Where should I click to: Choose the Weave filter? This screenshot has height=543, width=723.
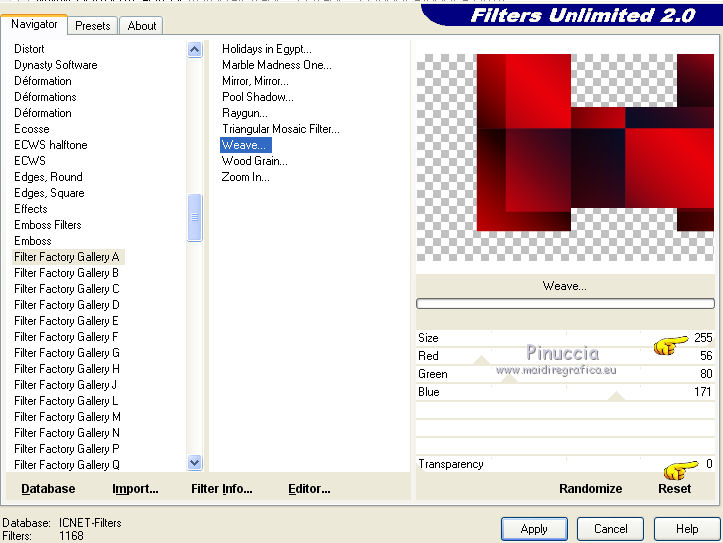click(x=246, y=145)
